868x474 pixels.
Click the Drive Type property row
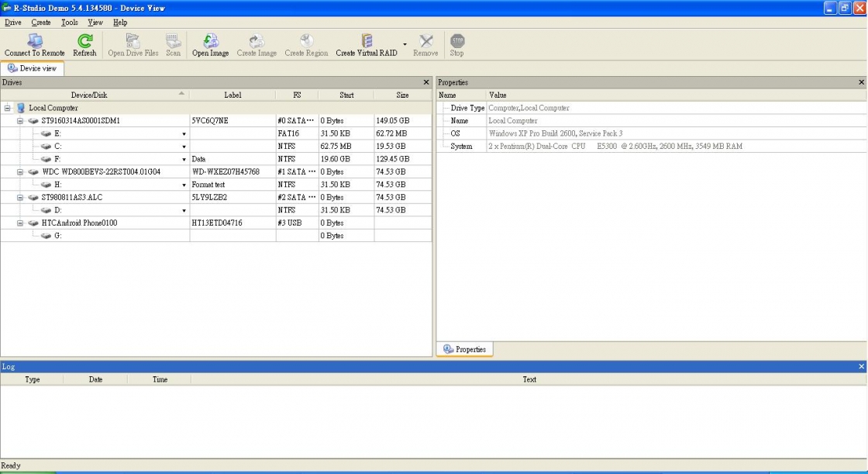coord(652,108)
